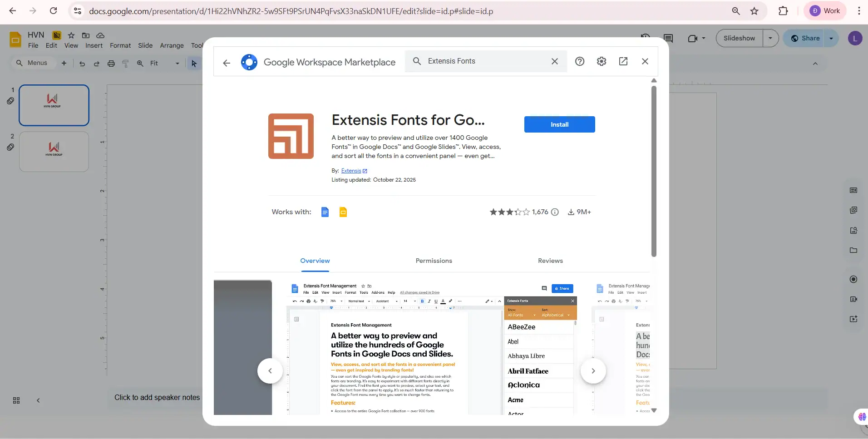This screenshot has width=868, height=439.
Task: Collapse the toolbar using the chevron
Action: click(x=816, y=64)
